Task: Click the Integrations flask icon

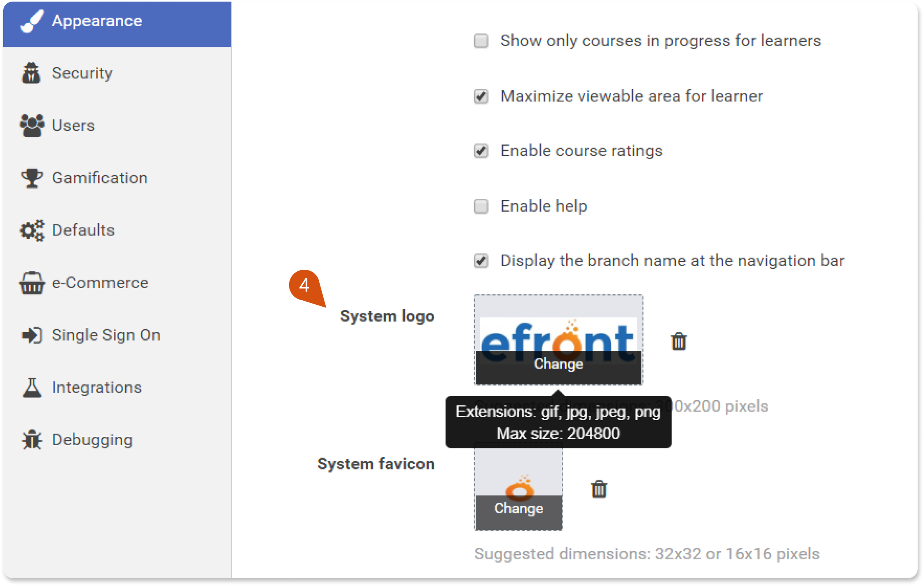Action: pyautogui.click(x=32, y=387)
